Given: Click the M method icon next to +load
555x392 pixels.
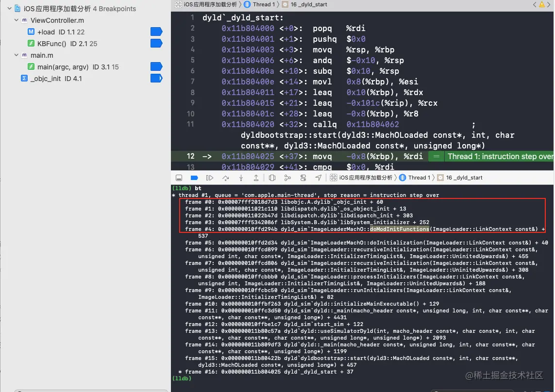Looking at the screenshot, I should pyautogui.click(x=31, y=32).
